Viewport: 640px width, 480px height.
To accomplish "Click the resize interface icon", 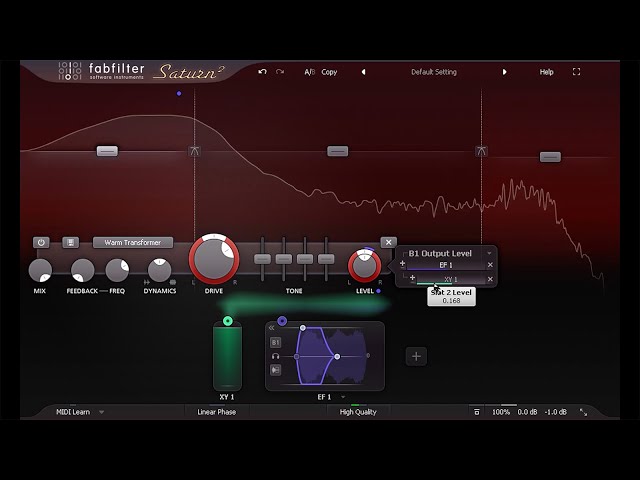I will [x=584, y=412].
